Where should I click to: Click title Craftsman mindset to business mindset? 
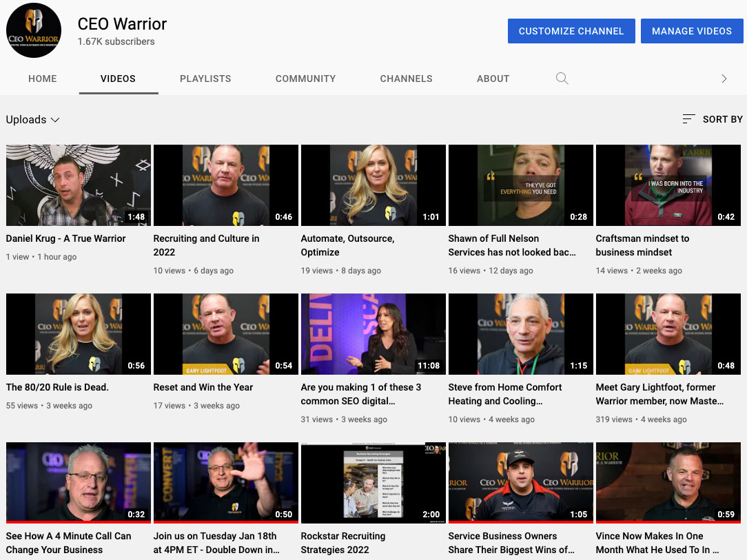point(642,245)
